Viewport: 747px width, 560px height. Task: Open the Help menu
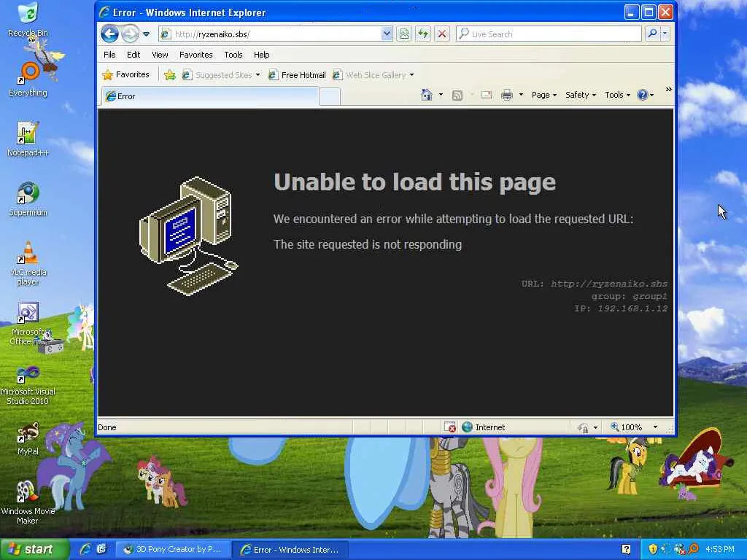(262, 55)
